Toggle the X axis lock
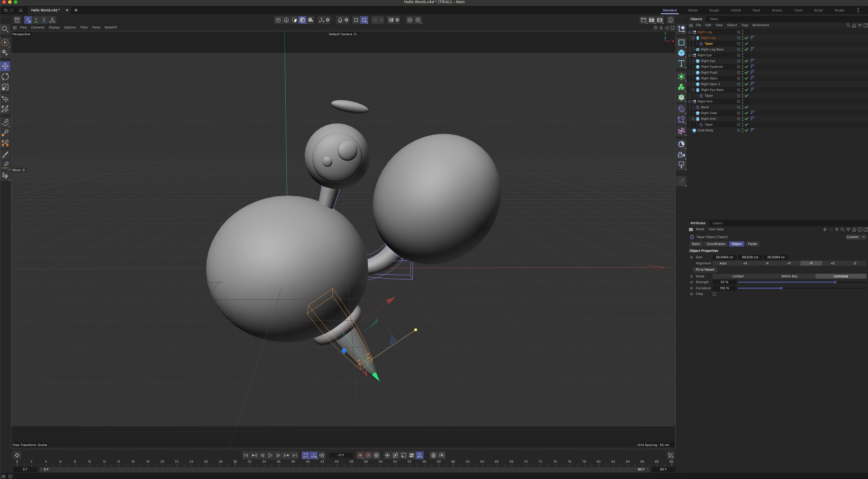 tap(28, 20)
